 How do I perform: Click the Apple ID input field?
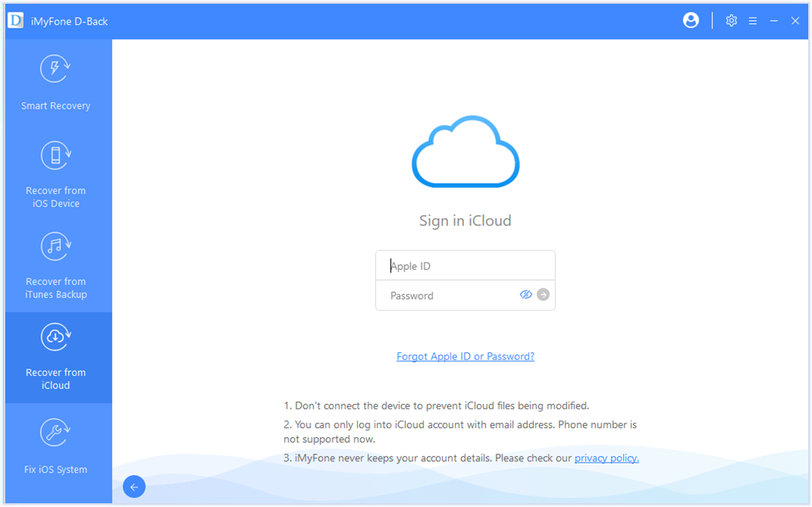465,266
